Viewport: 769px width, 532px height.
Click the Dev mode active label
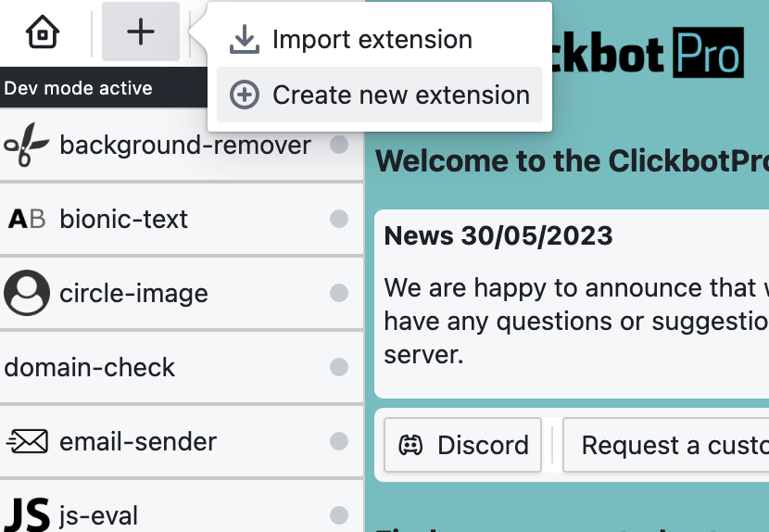tap(78, 88)
